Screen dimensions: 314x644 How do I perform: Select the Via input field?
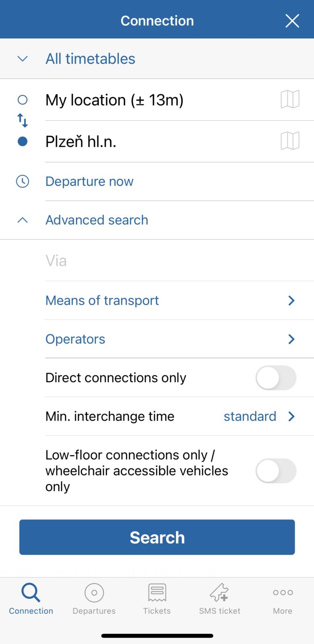click(x=179, y=261)
